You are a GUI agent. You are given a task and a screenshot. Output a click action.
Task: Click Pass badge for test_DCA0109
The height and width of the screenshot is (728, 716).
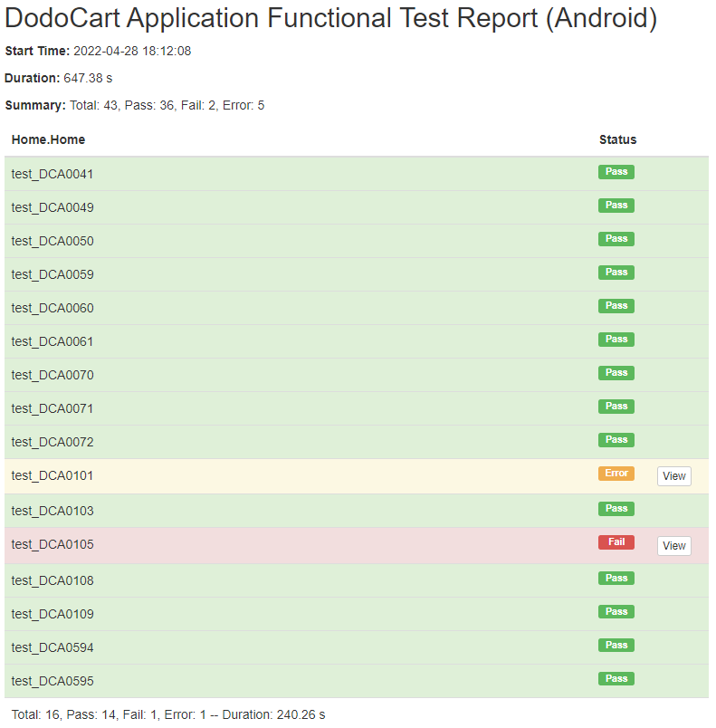(x=616, y=611)
